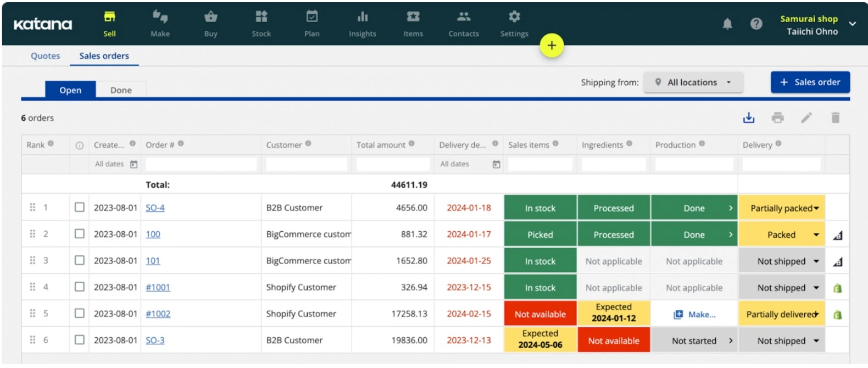Open sales order 100 link
The height and width of the screenshot is (368, 868).
coord(153,234)
